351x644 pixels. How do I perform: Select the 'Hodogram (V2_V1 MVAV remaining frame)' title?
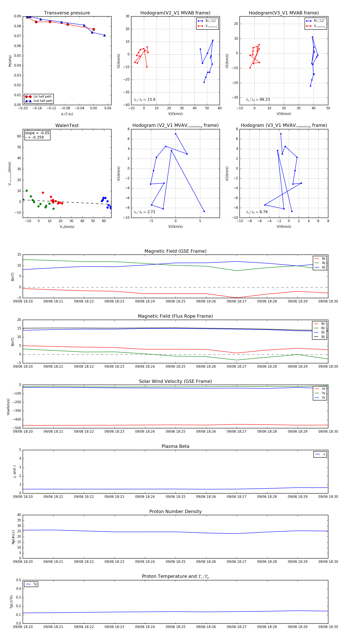point(175,125)
